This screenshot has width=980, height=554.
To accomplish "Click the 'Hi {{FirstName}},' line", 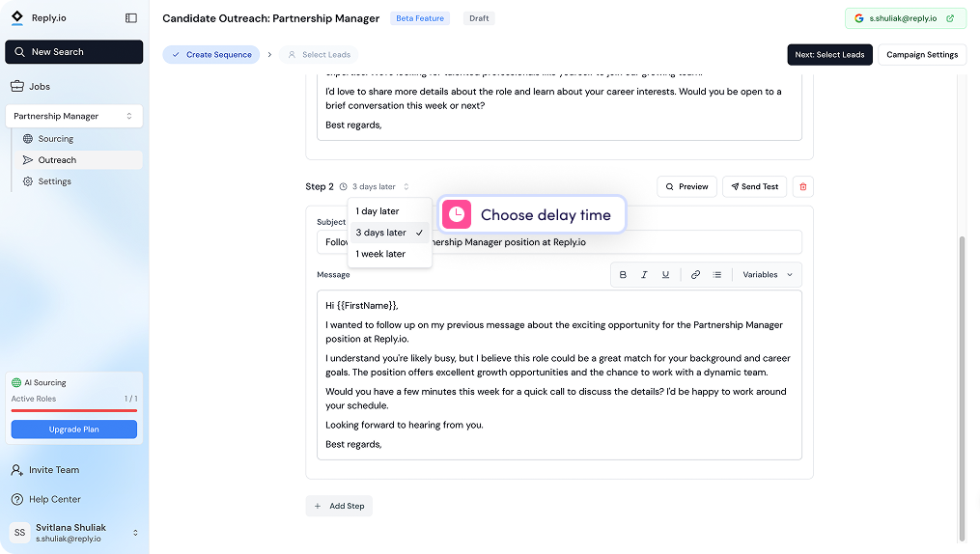I will click(361, 305).
